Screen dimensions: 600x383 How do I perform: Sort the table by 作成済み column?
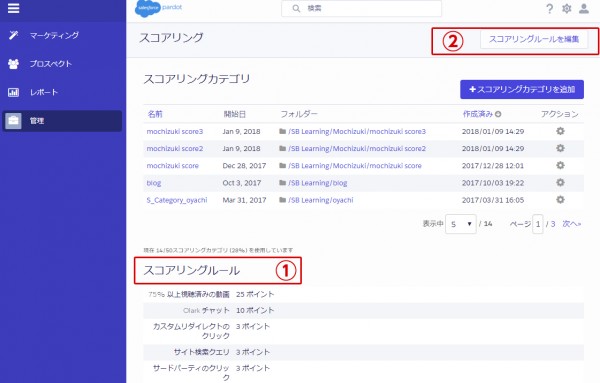(478, 114)
